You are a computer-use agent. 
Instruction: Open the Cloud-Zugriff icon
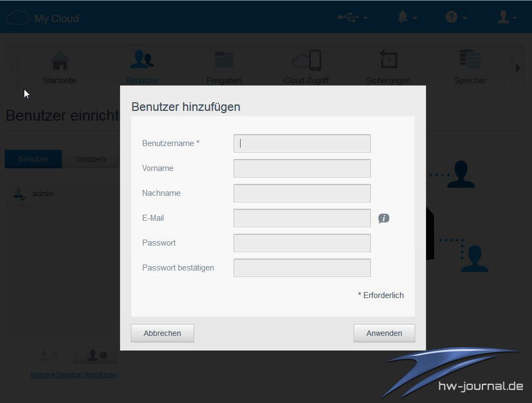pos(306,61)
